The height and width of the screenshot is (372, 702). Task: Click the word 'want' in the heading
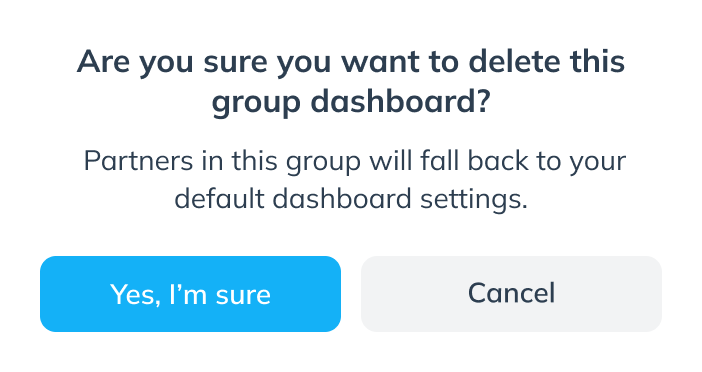381,63
